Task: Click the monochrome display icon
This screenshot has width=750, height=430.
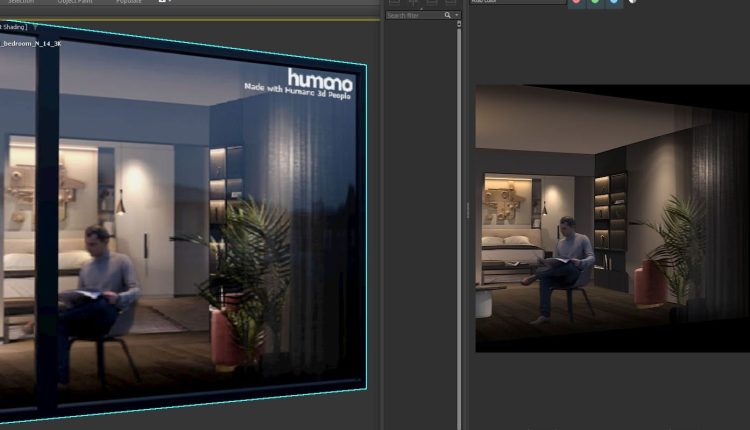Action: 632,3
